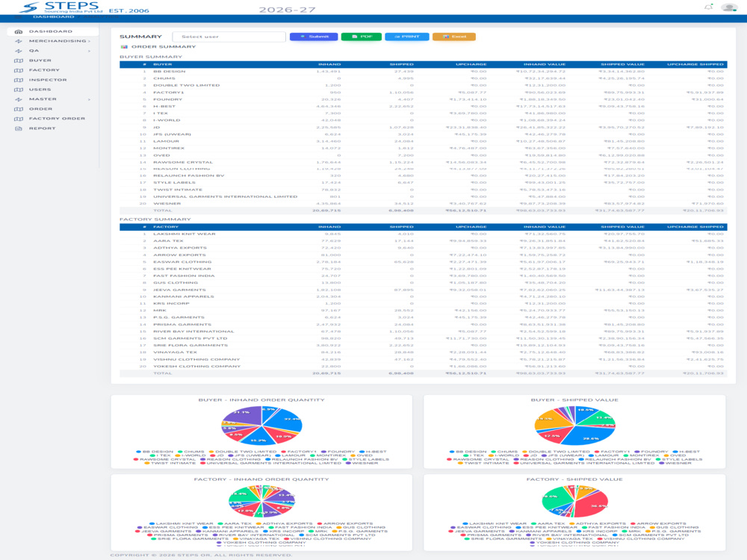Click the Report document icon in sidebar

tap(19, 128)
